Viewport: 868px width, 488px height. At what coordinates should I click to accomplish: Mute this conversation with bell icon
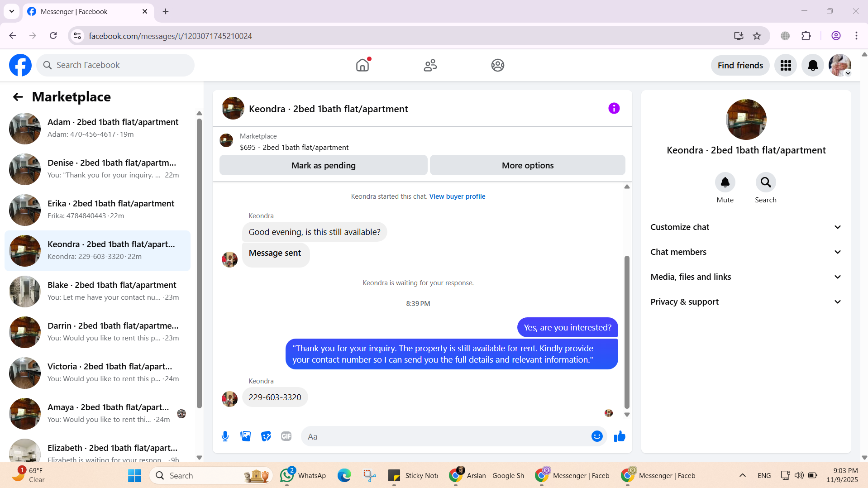click(x=725, y=182)
